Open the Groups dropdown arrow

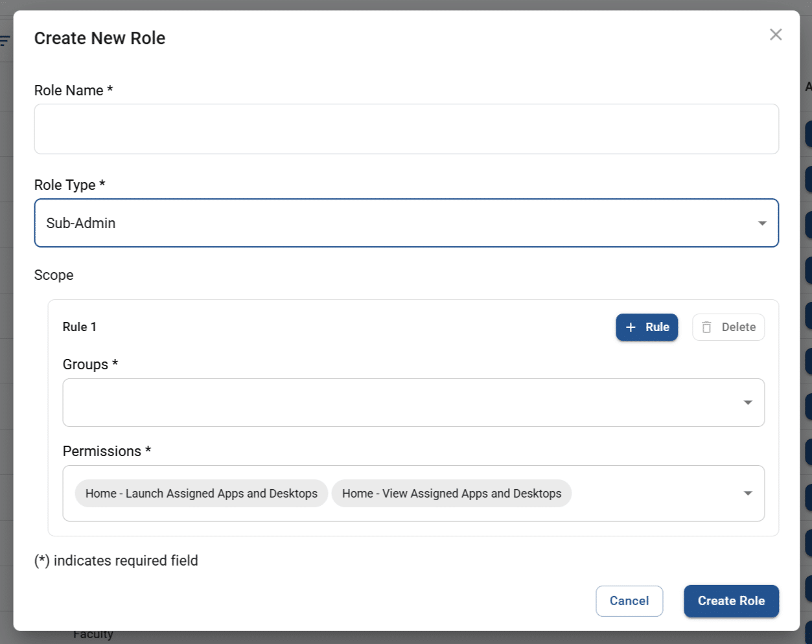[x=748, y=402]
